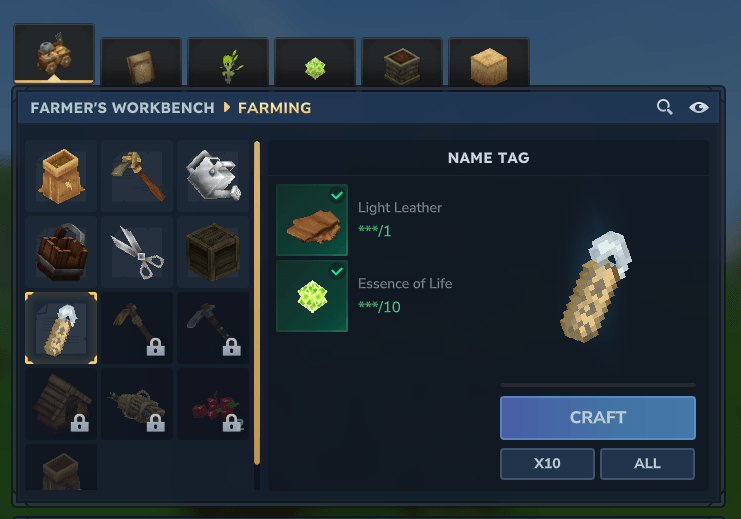The image size is (741, 519).
Task: Switch to the wooden book tab
Action: pyautogui.click(x=141, y=62)
